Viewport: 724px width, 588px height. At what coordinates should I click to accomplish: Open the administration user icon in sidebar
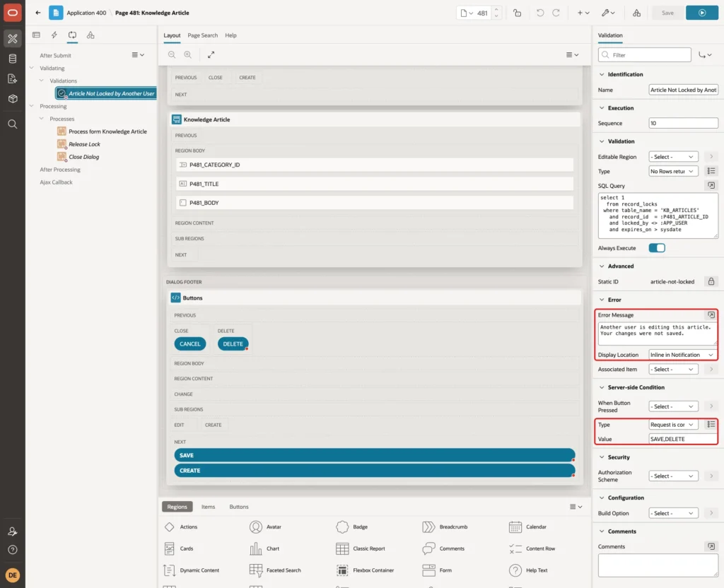tap(13, 531)
